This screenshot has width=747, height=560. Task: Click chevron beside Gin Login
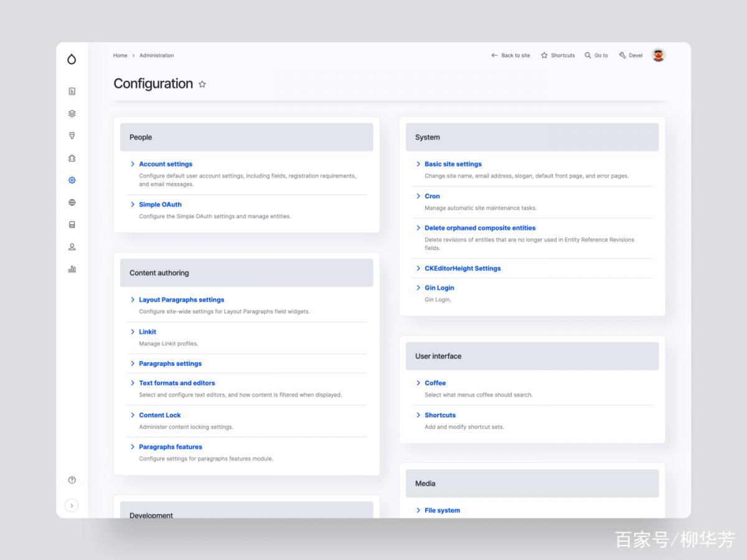[418, 288]
